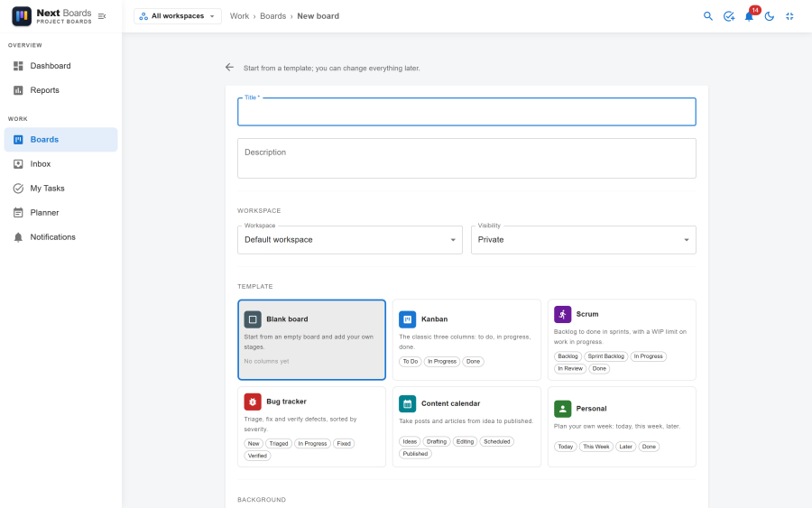Select the Scrum template card
This screenshot has height=508, width=812.
(x=622, y=339)
